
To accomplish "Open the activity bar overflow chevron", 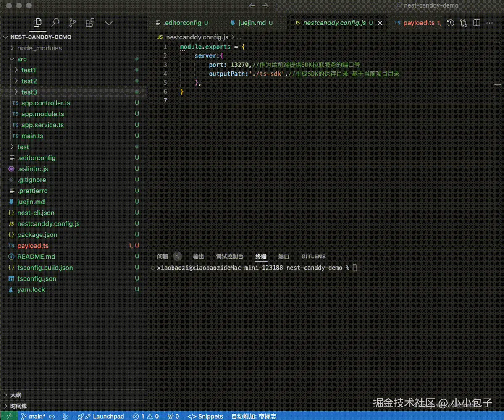I will tap(108, 24).
